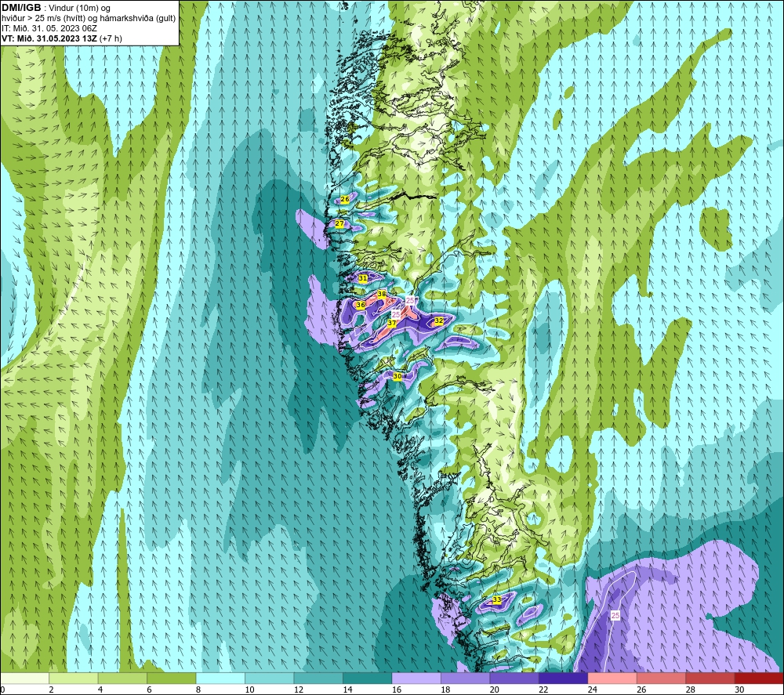Image resolution: width=784 pixels, height=695 pixels.
Task: Click the legend scale number 2
Action: point(52,690)
